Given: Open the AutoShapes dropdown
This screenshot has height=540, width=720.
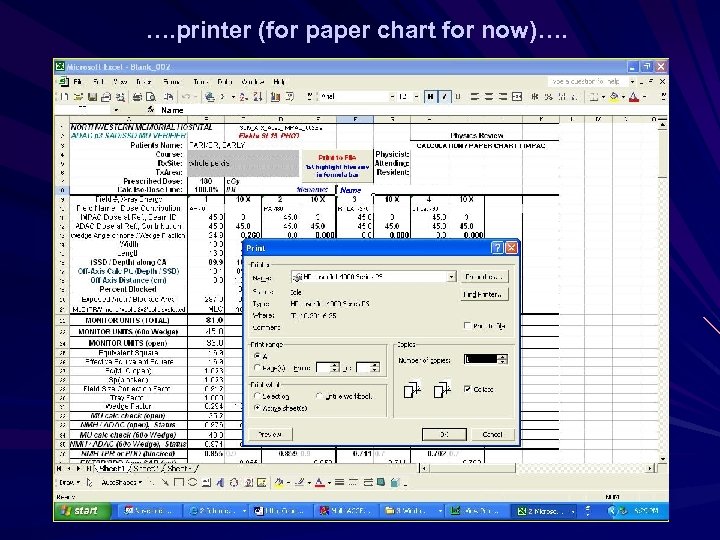Looking at the screenshot, I should (x=122, y=482).
